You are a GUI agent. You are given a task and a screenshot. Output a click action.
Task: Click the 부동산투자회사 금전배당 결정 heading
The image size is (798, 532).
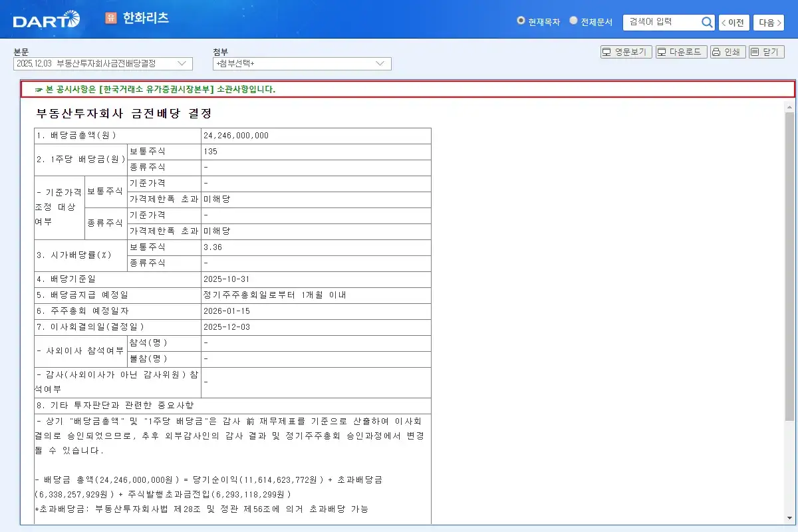pos(125,114)
